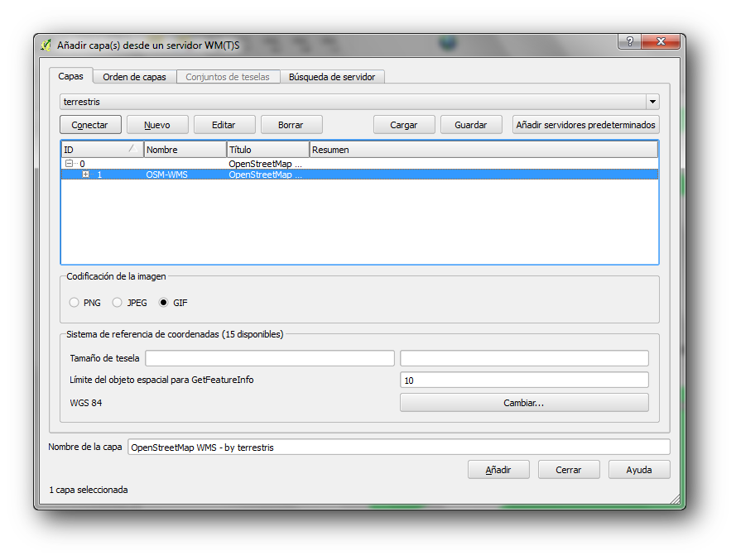
Task: Open the Búsqueda de servidor tab
Action: [332, 77]
